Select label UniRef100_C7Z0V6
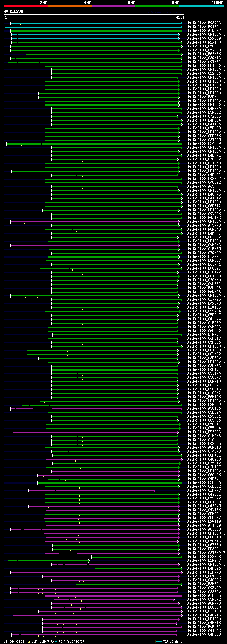The image size is (227, 644). (204, 116)
